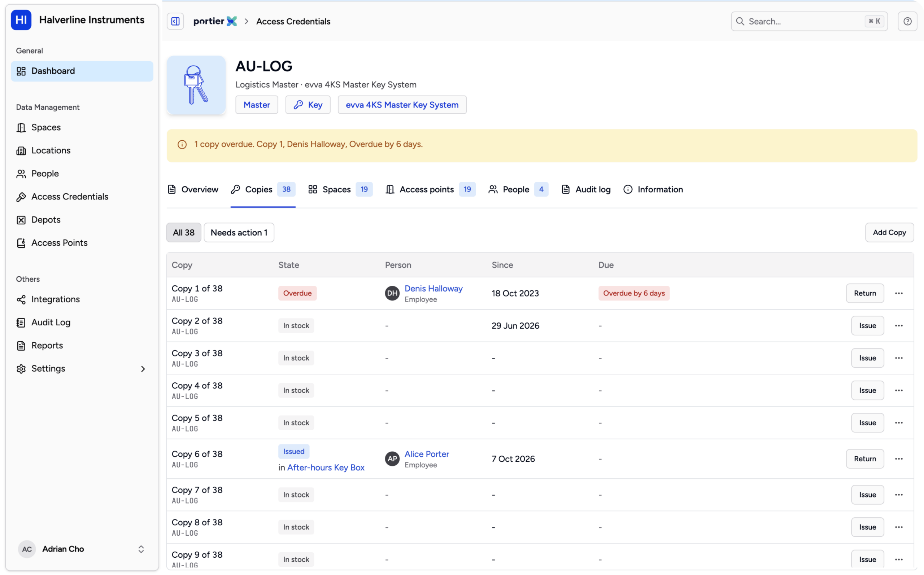Select the All 38 filter
Image resolution: width=924 pixels, height=575 pixels.
(x=184, y=233)
